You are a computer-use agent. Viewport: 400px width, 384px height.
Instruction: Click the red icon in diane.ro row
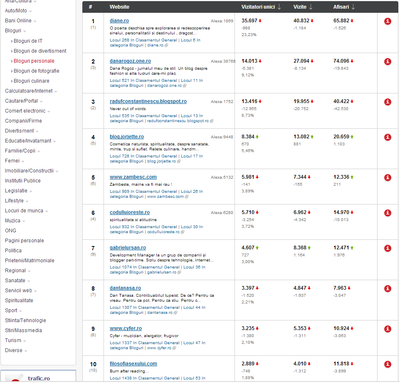click(x=387, y=21)
